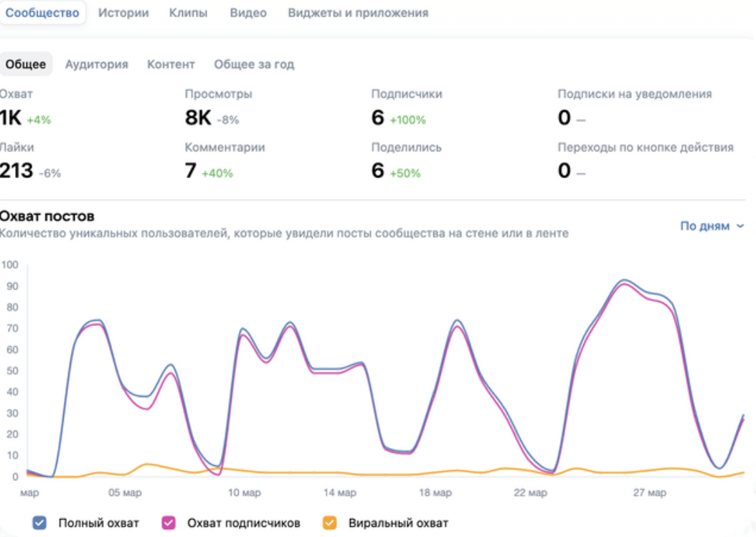Image resolution: width=756 pixels, height=537 pixels.
Task: Expand the По дням period dropdown
Action: (712, 226)
